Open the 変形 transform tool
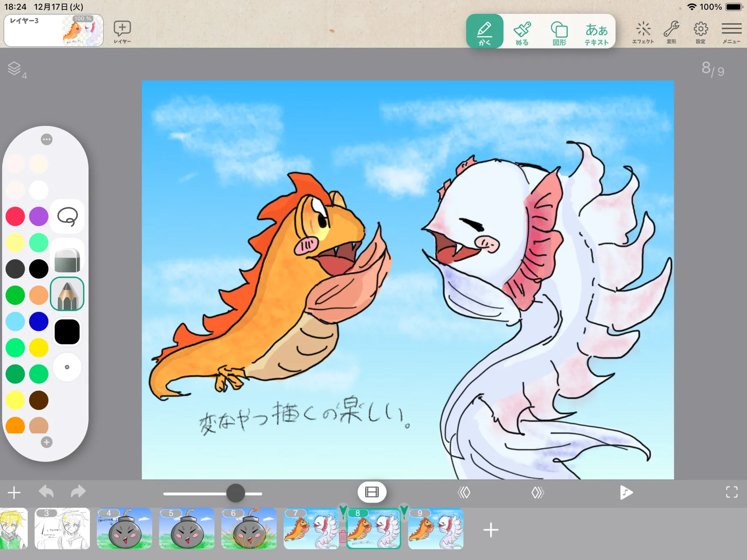This screenshot has width=747, height=560. [672, 32]
